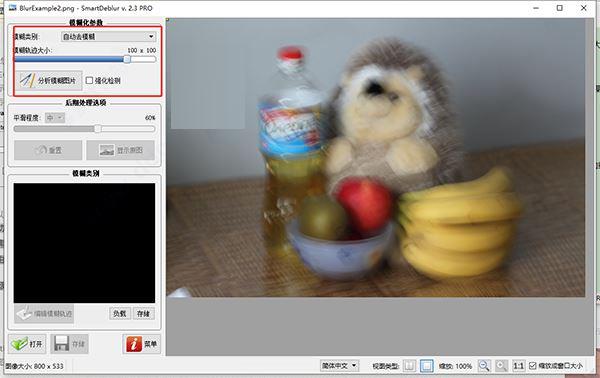Open the blur type dropdown list
This screenshot has width=600, height=378.
pyautogui.click(x=108, y=36)
